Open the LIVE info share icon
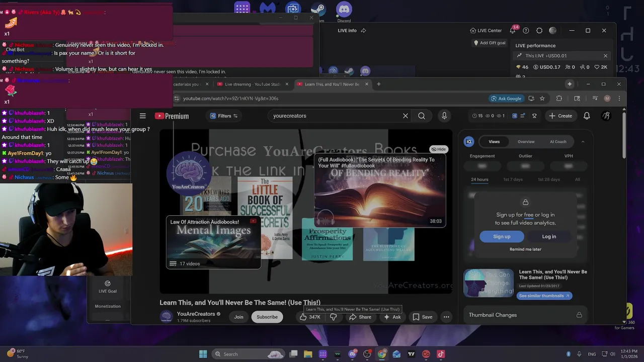644x362 pixels. click(x=363, y=30)
